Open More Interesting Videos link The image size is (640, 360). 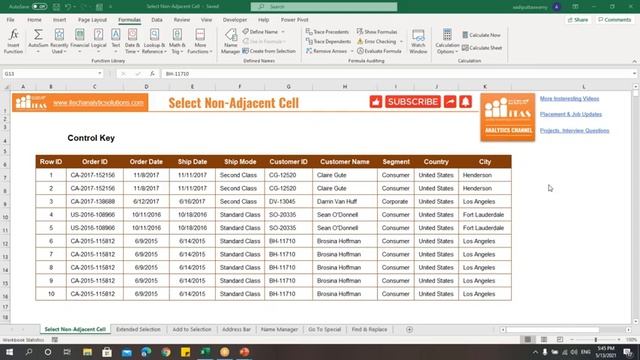[569, 98]
